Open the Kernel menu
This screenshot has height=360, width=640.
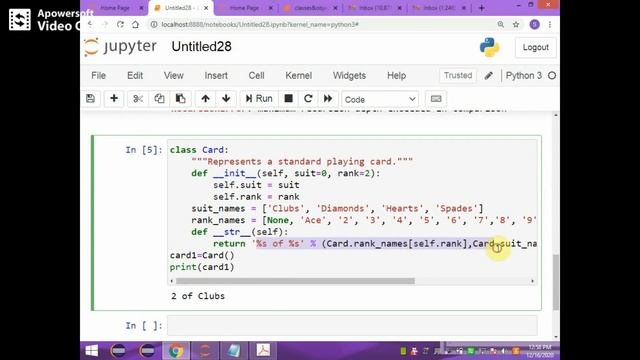click(298, 76)
